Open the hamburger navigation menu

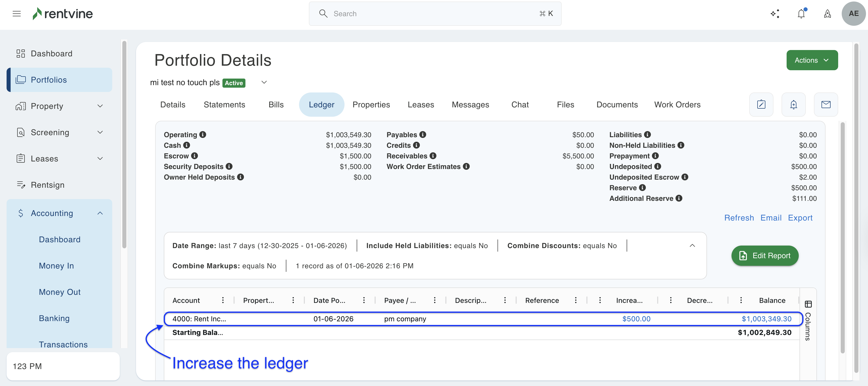pyautogui.click(x=16, y=13)
